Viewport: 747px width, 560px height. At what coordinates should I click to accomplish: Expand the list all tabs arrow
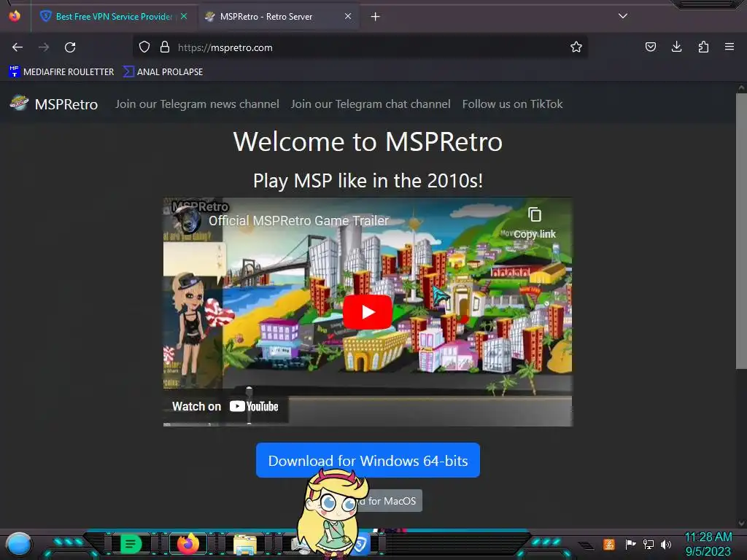pyautogui.click(x=623, y=16)
